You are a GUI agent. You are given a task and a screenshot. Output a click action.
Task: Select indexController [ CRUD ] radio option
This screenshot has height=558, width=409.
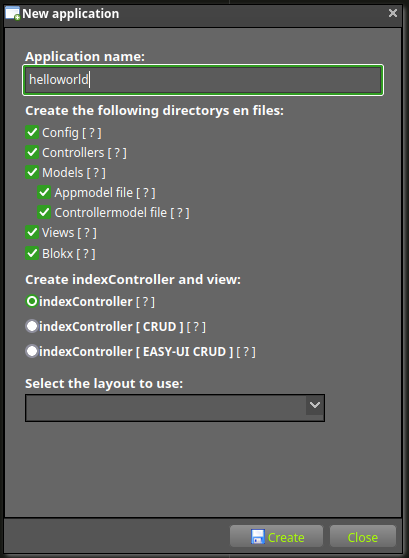point(32,326)
